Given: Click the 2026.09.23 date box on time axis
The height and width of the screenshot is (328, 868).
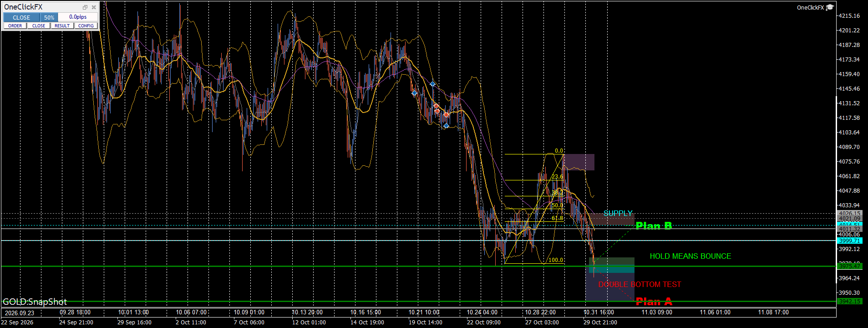Looking at the screenshot, I should (20, 313).
